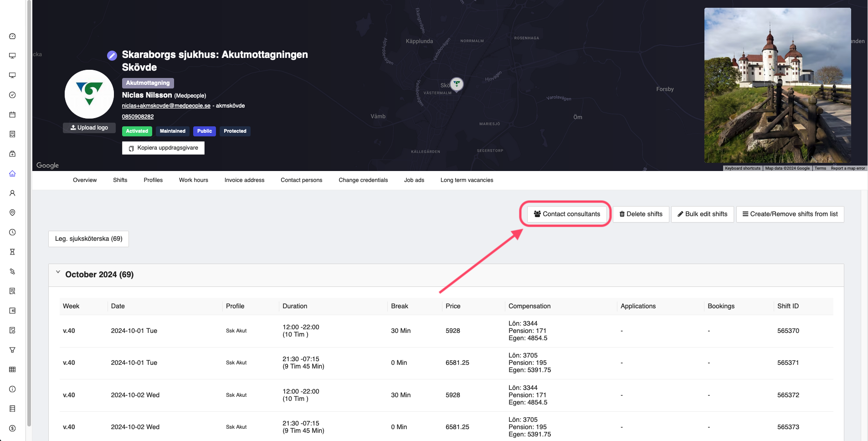Screen dimensions: 868x441
Task: Select the Leg. sjuksköterska (69) filter
Action: (x=88, y=239)
